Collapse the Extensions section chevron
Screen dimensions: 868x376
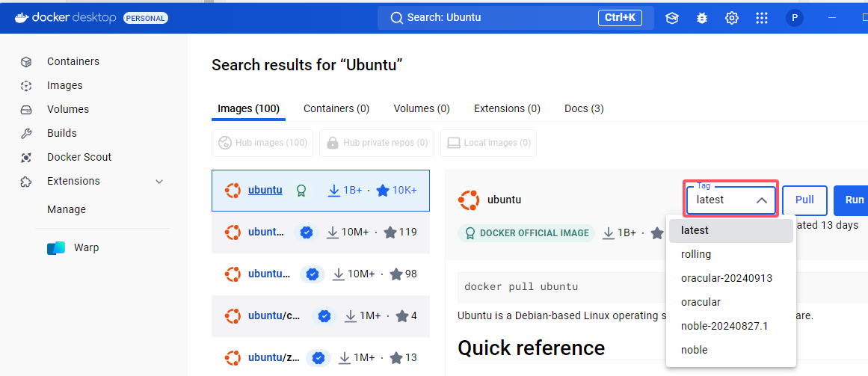(159, 181)
